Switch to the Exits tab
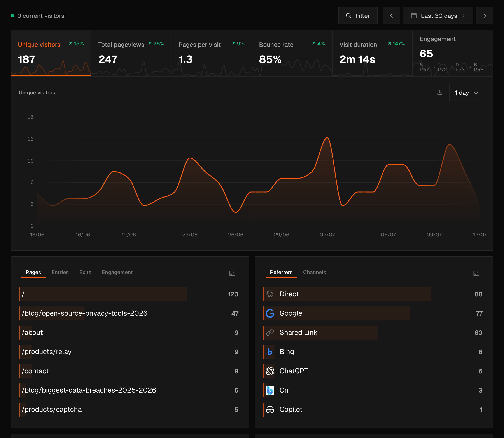This screenshot has height=438, width=504. (85, 272)
